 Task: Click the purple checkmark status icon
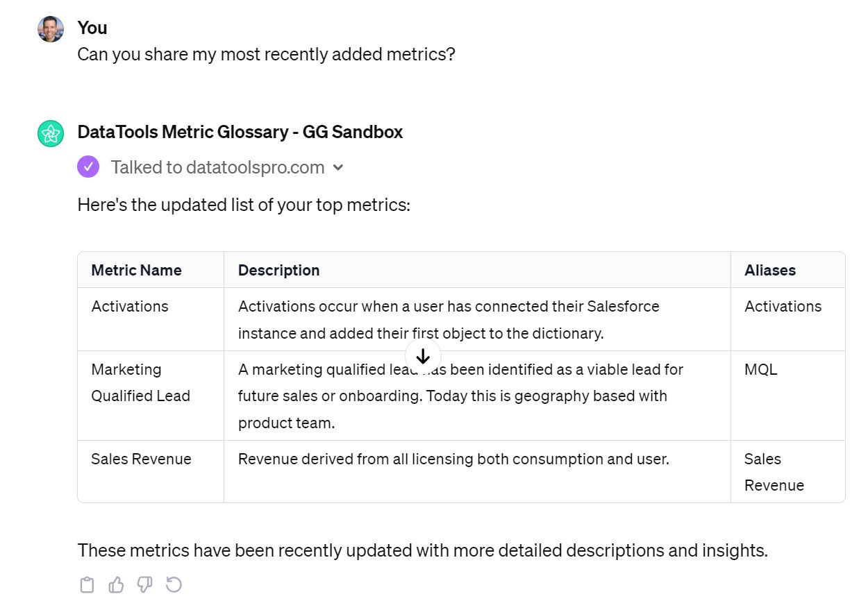(88, 167)
